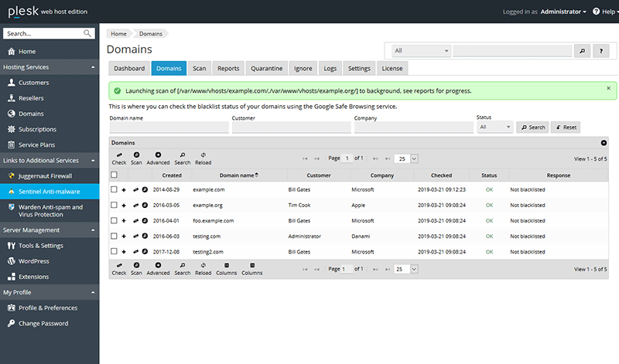
Task: Switch to the Ignore tab
Action: click(x=303, y=68)
